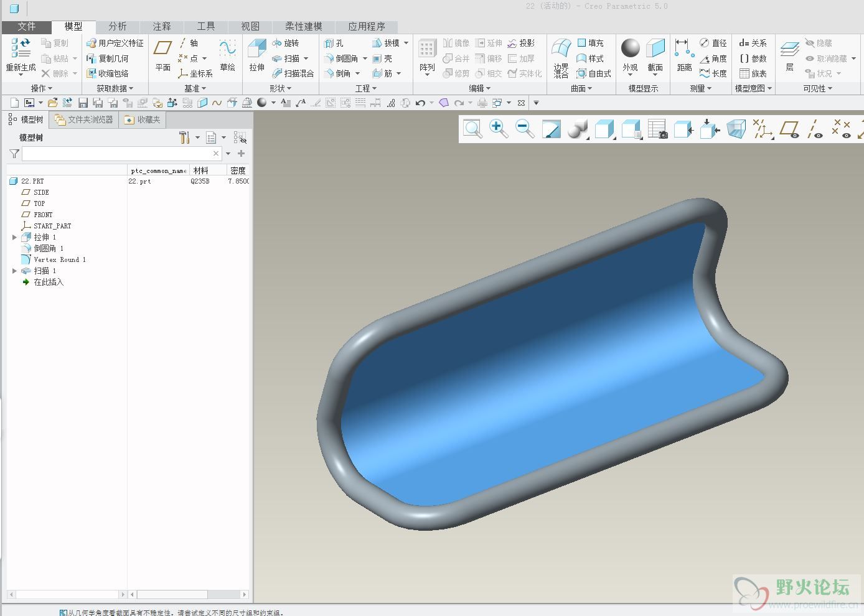Click the New file icon in quick toolbar

coord(14,103)
